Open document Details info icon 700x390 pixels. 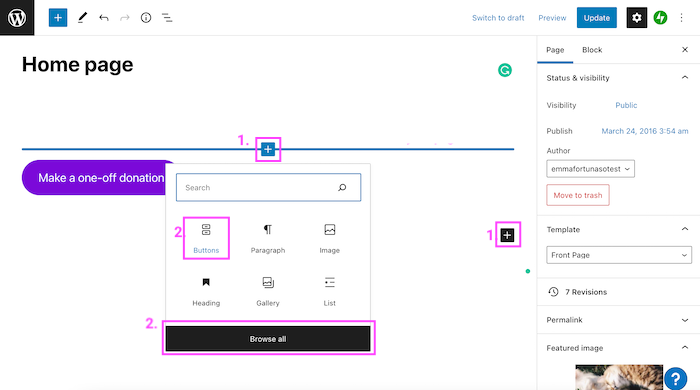pos(146,18)
